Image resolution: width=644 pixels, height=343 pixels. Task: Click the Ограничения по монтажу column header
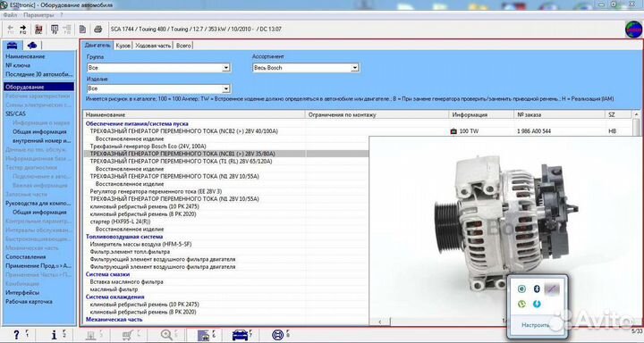(x=377, y=115)
